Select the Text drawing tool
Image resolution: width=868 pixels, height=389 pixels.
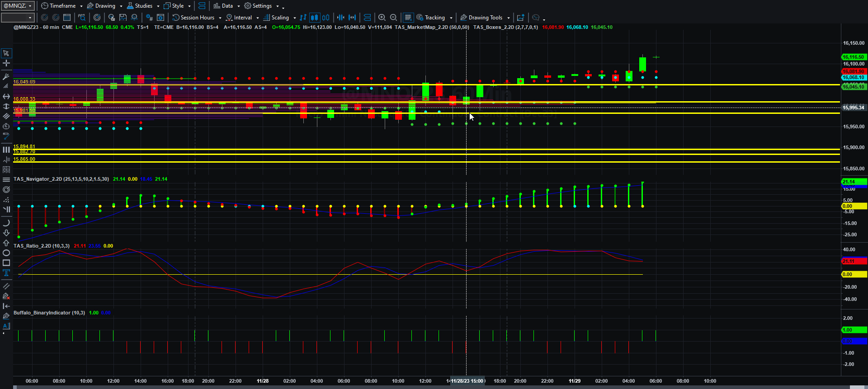[6, 273]
